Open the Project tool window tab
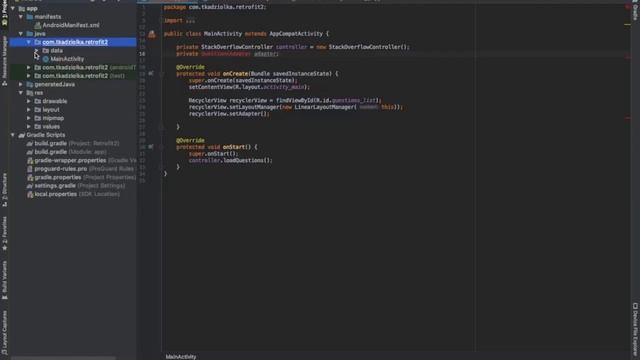Screen dimensions: 640x360 coord(4,14)
